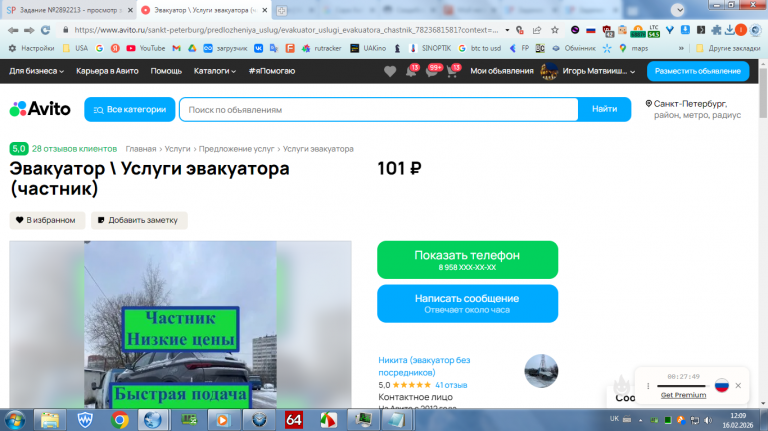The width and height of the screenshot is (768, 431).
Task: Open the red 64 app on taskbar
Action: 293,420
